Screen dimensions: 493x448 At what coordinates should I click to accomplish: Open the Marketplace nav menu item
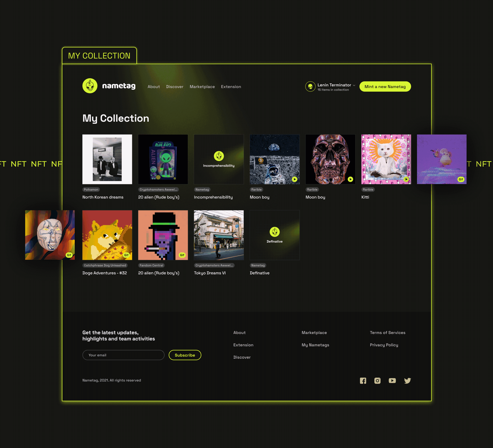coord(202,87)
